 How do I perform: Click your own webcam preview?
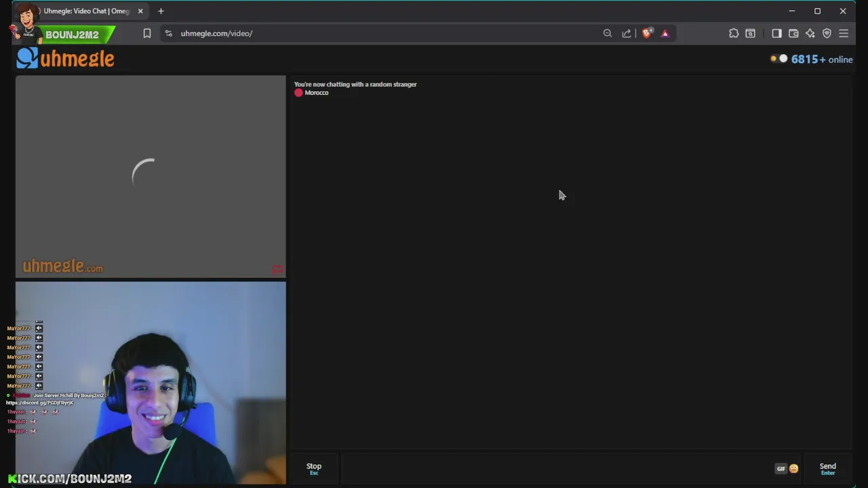[x=151, y=383]
